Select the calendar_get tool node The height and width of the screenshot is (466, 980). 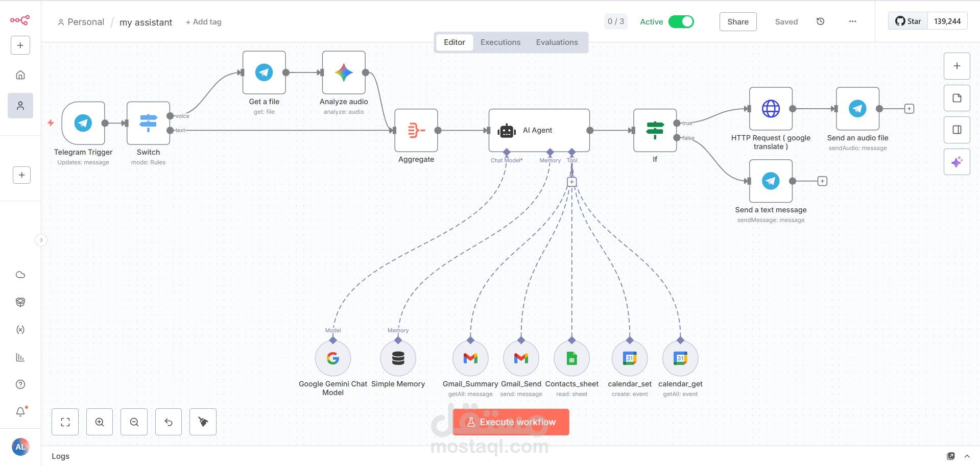(680, 358)
